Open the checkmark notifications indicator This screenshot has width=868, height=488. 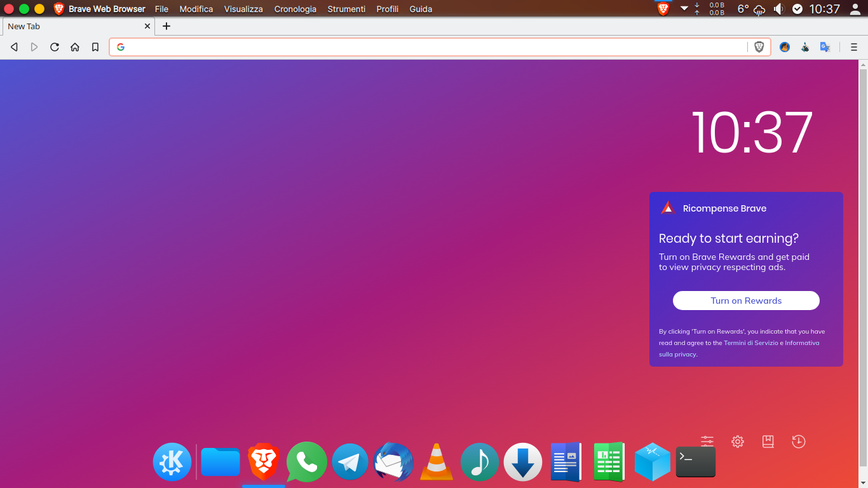[x=797, y=9]
